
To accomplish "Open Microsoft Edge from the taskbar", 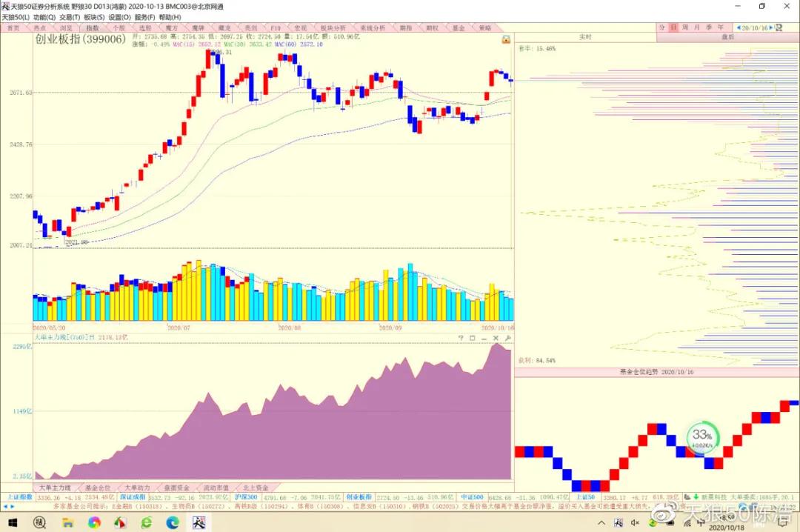I will click(173, 522).
